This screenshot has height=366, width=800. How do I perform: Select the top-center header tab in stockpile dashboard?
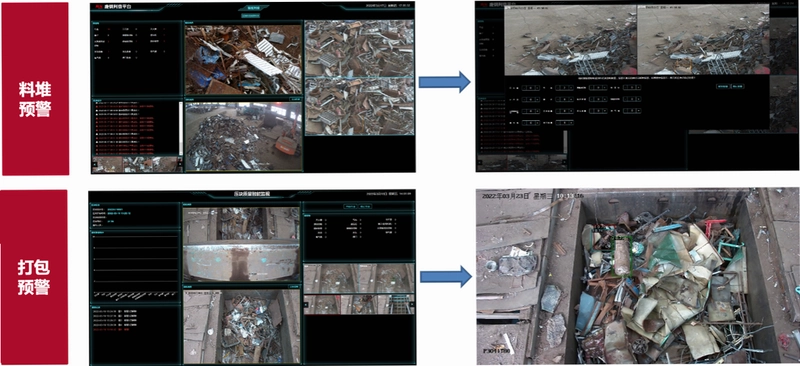pyautogui.click(x=254, y=8)
